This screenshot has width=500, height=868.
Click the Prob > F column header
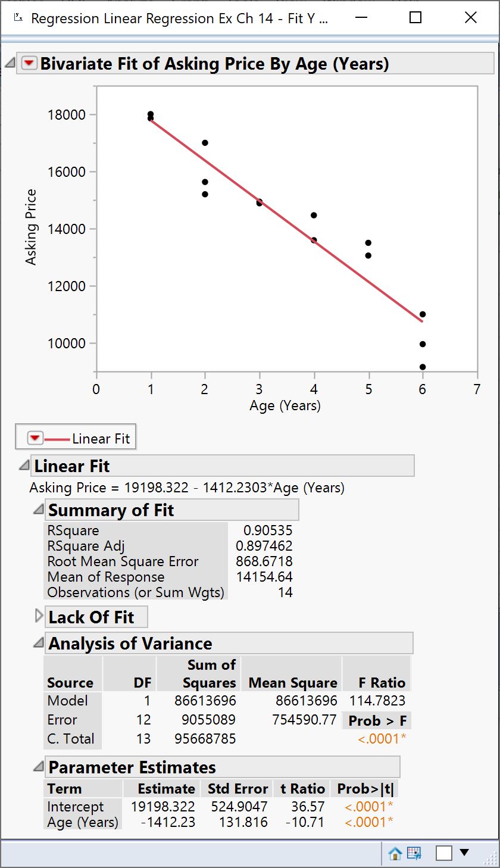coord(377,721)
